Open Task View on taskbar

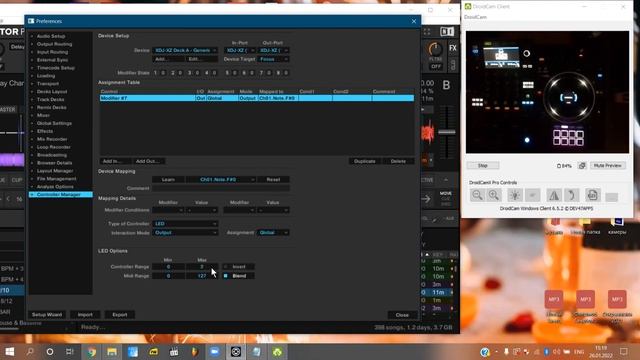pyautogui.click(x=70, y=351)
